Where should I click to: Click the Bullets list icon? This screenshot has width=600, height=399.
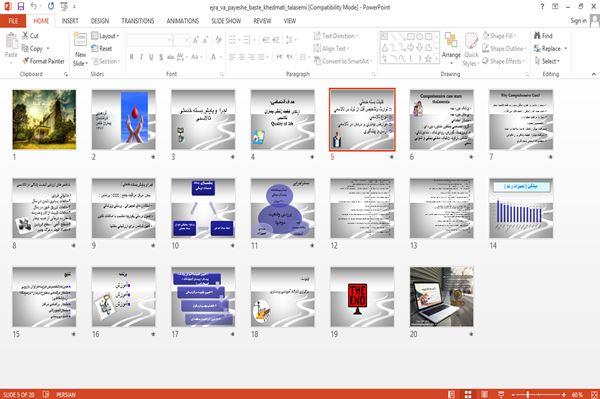tap(232, 40)
